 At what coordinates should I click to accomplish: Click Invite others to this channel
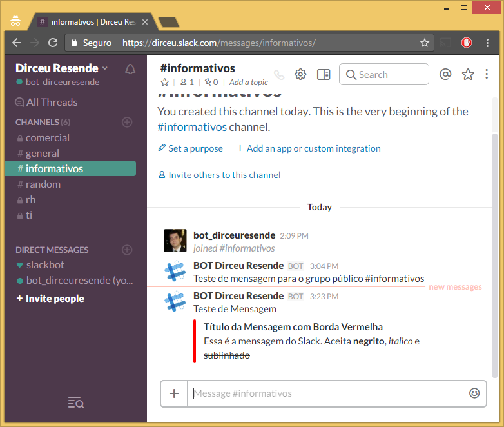(220, 175)
